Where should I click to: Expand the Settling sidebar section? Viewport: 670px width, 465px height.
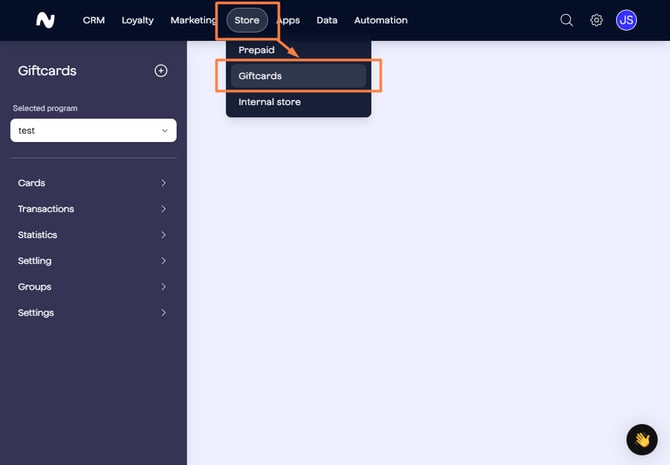(x=92, y=261)
